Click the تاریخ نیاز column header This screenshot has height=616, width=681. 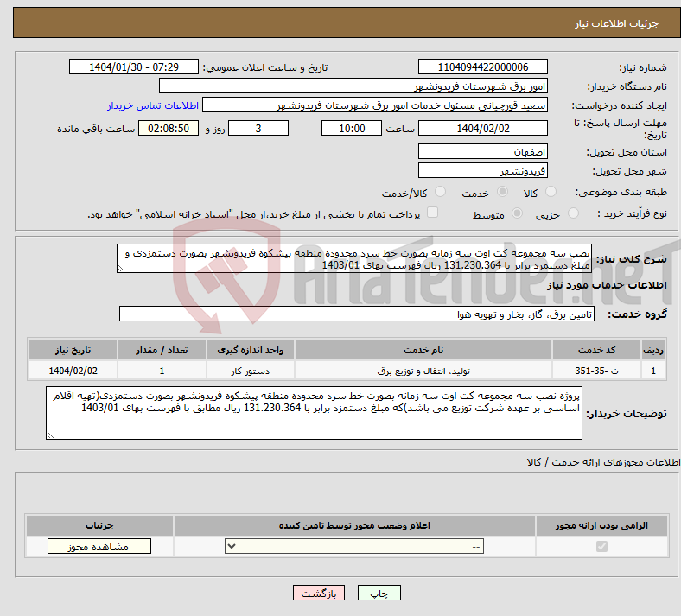click(x=73, y=350)
